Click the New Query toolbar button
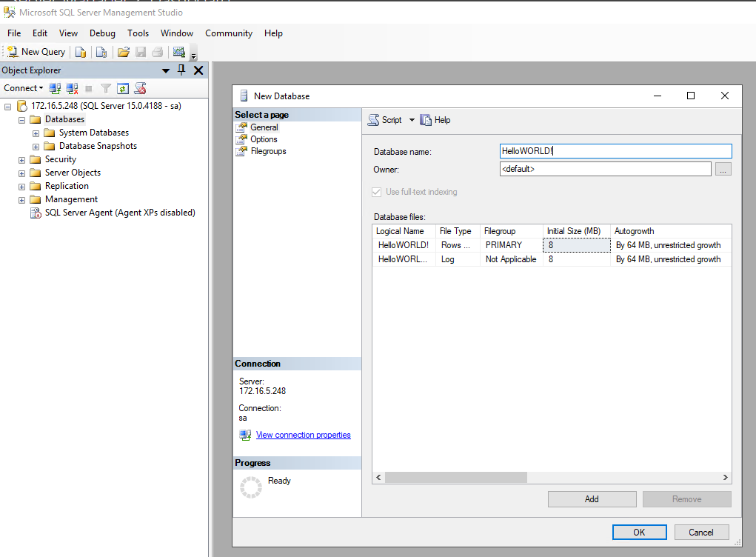Screen dimensions: 756x557 pyautogui.click(x=36, y=52)
